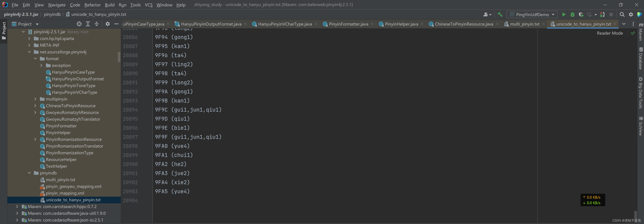Toggle Reader Mode in editor
This screenshot has width=644, height=224.
tap(610, 33)
